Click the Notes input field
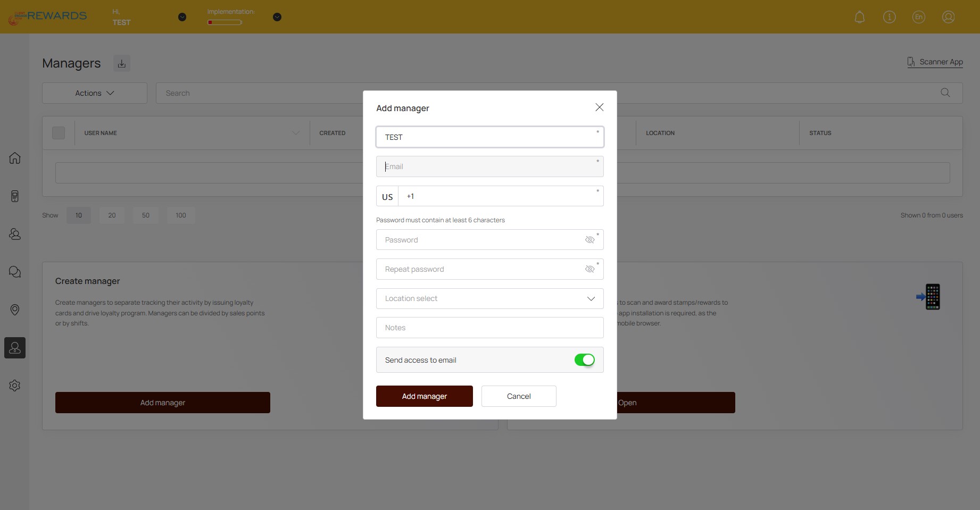The image size is (980, 510). coord(490,328)
